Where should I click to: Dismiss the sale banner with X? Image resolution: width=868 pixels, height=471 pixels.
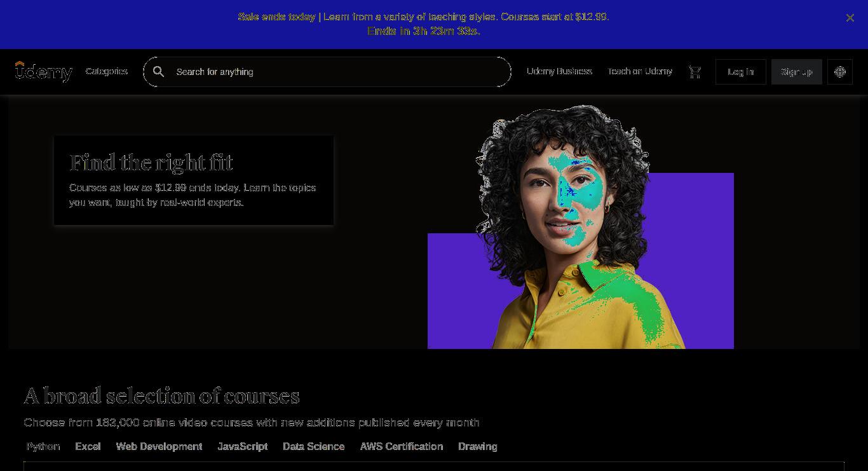tap(850, 18)
